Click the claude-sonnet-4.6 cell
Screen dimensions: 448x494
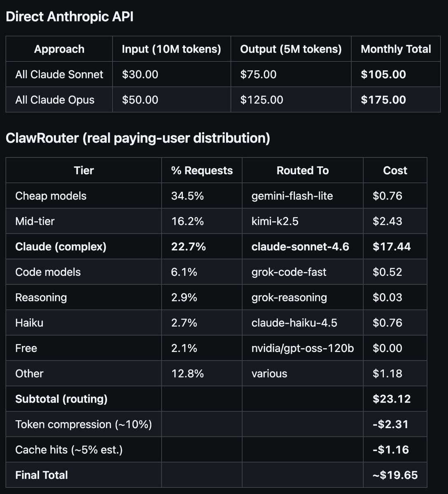pos(300,247)
